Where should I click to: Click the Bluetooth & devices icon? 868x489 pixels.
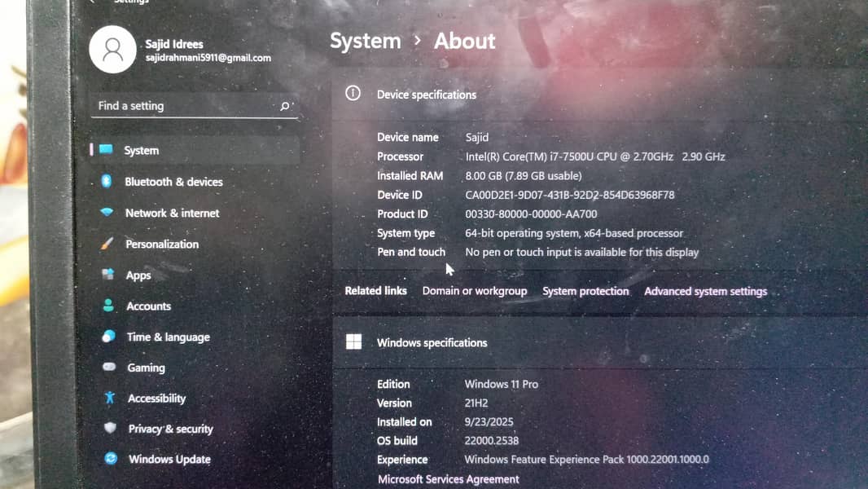[107, 182]
